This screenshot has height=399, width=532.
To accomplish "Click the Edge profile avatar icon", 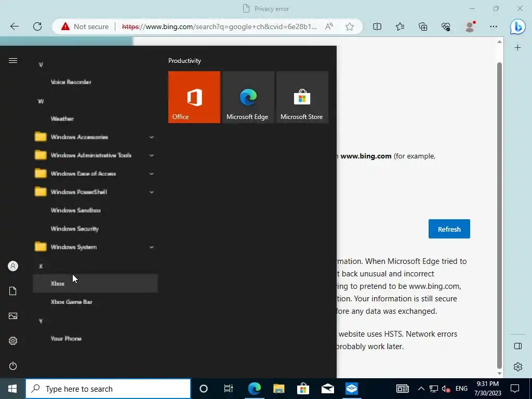I will [470, 26].
